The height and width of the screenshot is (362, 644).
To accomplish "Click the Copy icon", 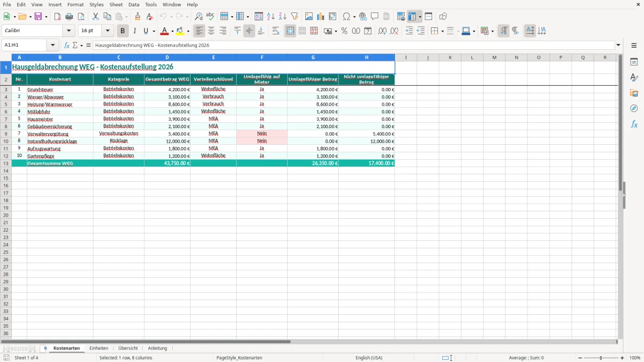I will (x=107, y=17).
